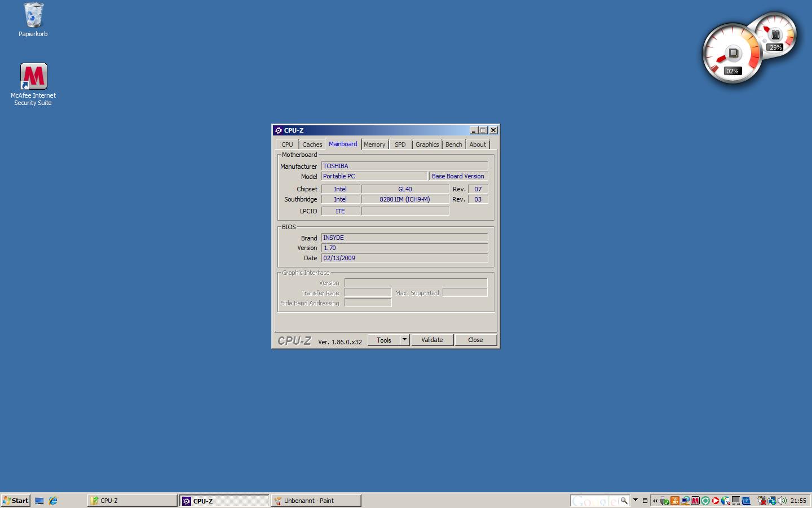Viewport: 812px width, 508px height.
Task: Show the About tab
Action: 478,144
